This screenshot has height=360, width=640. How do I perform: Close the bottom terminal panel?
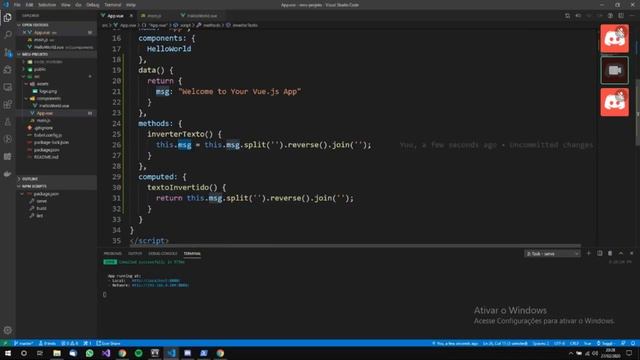tap(631, 253)
